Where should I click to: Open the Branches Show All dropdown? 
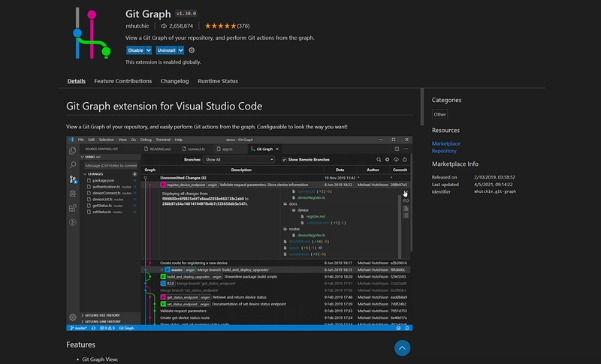239,160
